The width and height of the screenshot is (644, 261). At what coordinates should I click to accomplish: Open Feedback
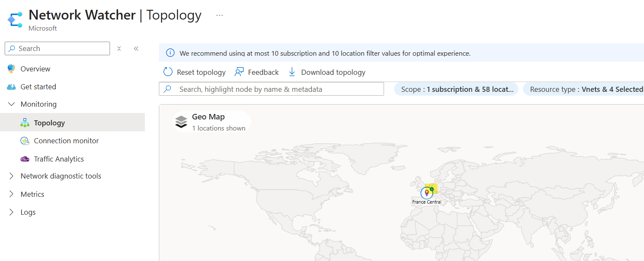click(257, 72)
